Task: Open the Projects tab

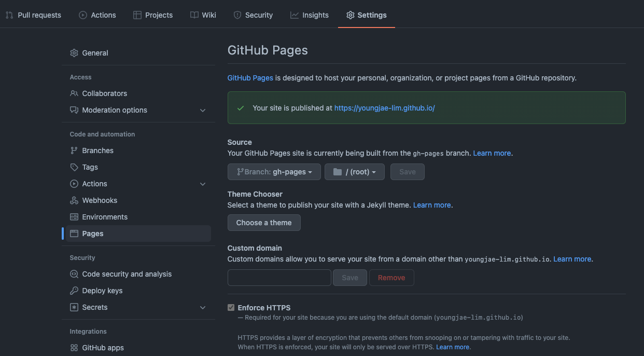Action: point(153,15)
